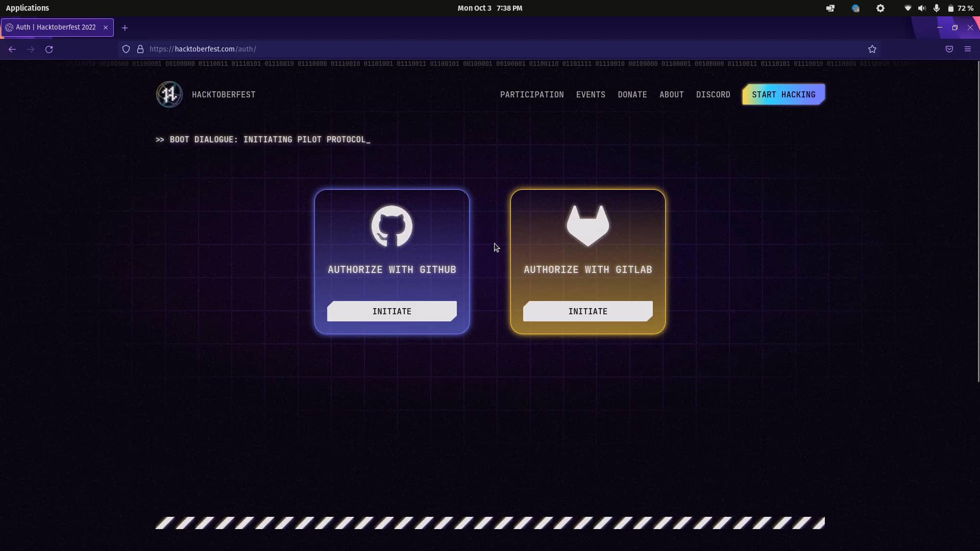
Task: Open system settings gear in the tray
Action: [x=880, y=8]
